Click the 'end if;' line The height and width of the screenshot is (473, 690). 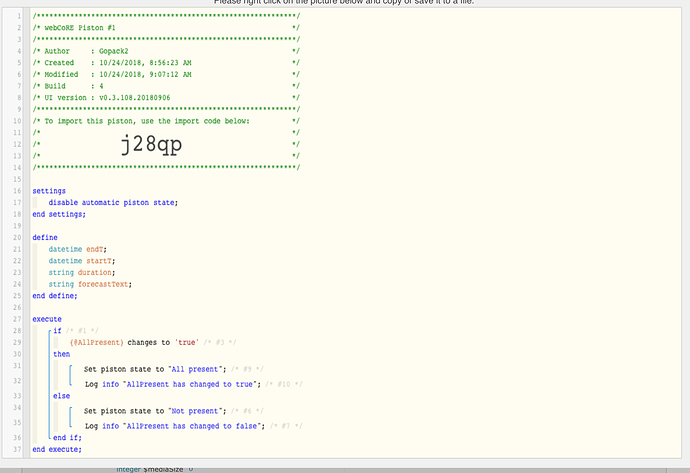[67, 438]
